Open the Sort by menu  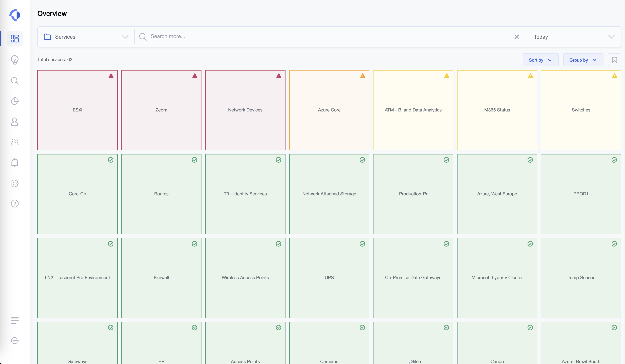click(540, 60)
